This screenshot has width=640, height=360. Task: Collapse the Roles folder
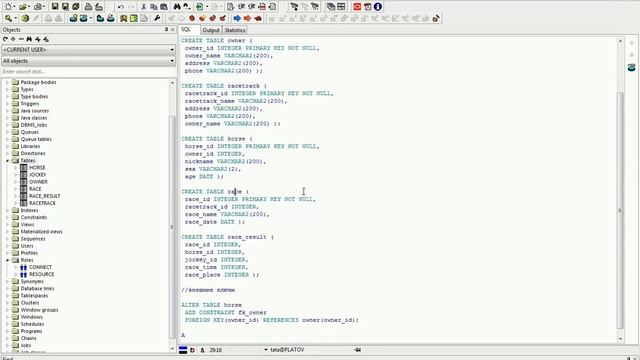pyautogui.click(x=7, y=260)
